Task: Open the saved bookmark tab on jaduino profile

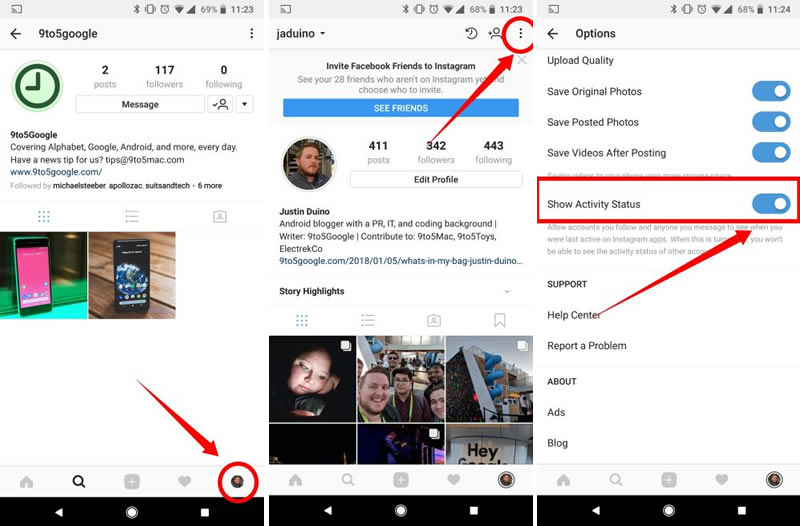Action: [500, 321]
